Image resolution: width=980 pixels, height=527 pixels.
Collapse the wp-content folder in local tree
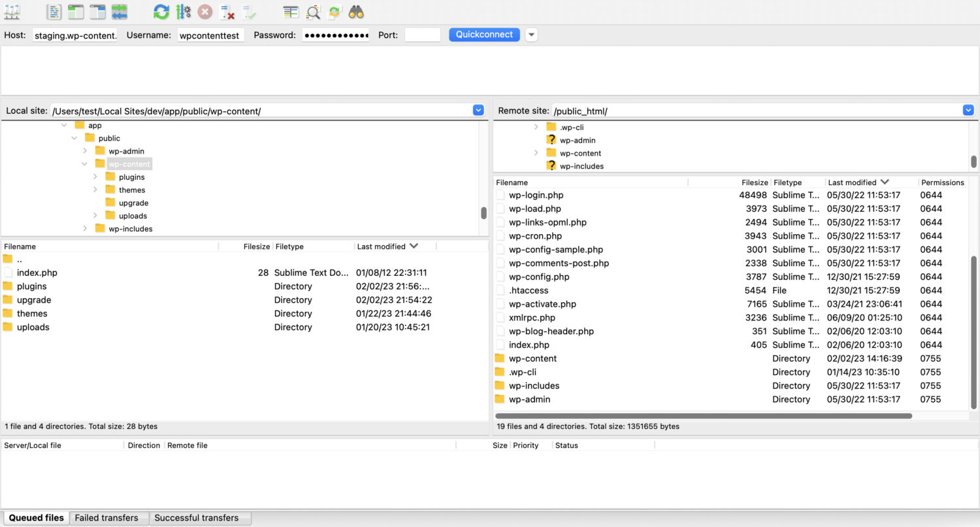click(x=84, y=163)
